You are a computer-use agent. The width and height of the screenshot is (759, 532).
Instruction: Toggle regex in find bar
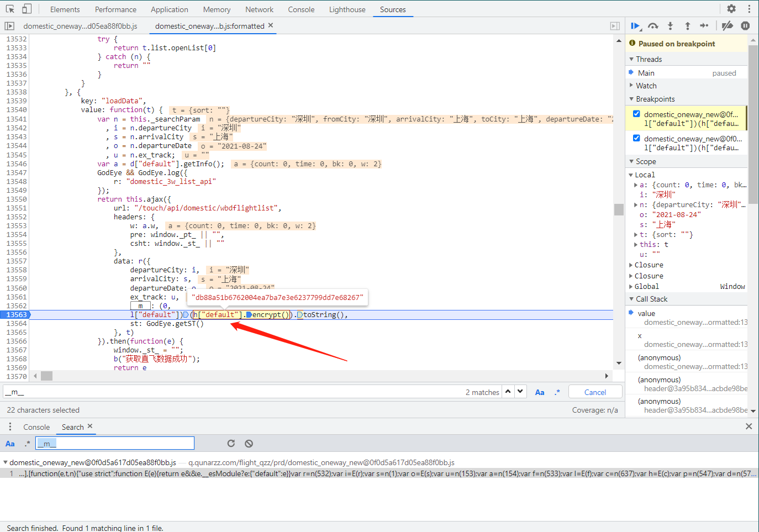557,392
